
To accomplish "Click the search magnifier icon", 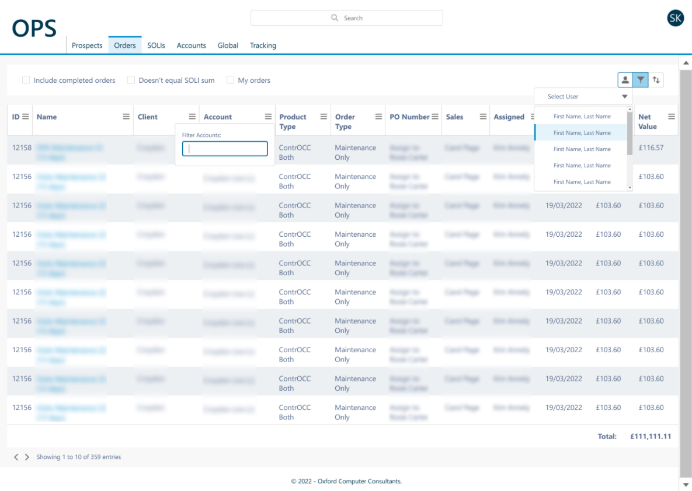I will pyautogui.click(x=335, y=18).
